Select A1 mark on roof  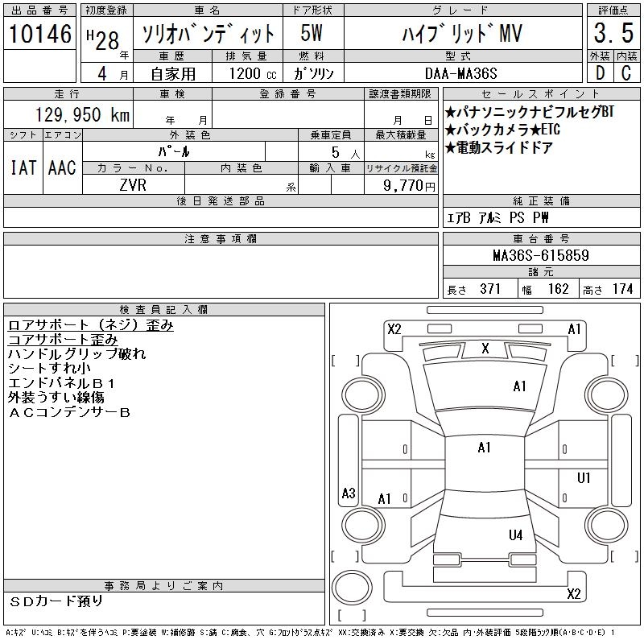coord(485,448)
